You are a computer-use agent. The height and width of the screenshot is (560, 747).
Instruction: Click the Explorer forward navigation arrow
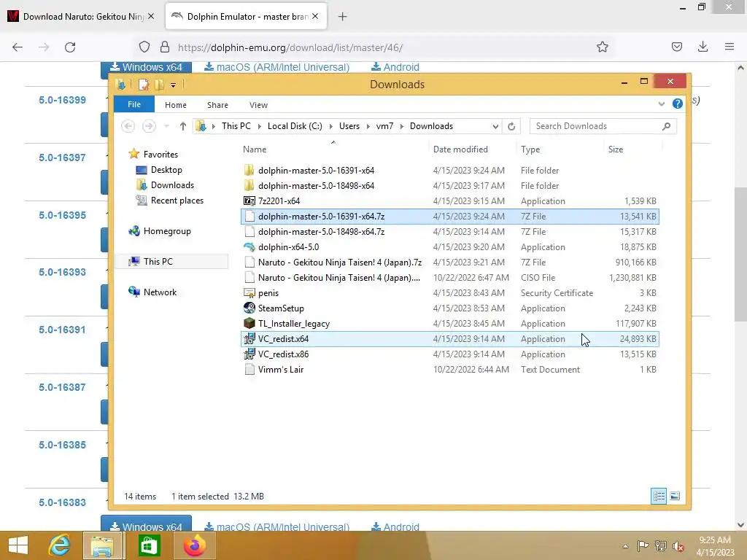tap(149, 126)
